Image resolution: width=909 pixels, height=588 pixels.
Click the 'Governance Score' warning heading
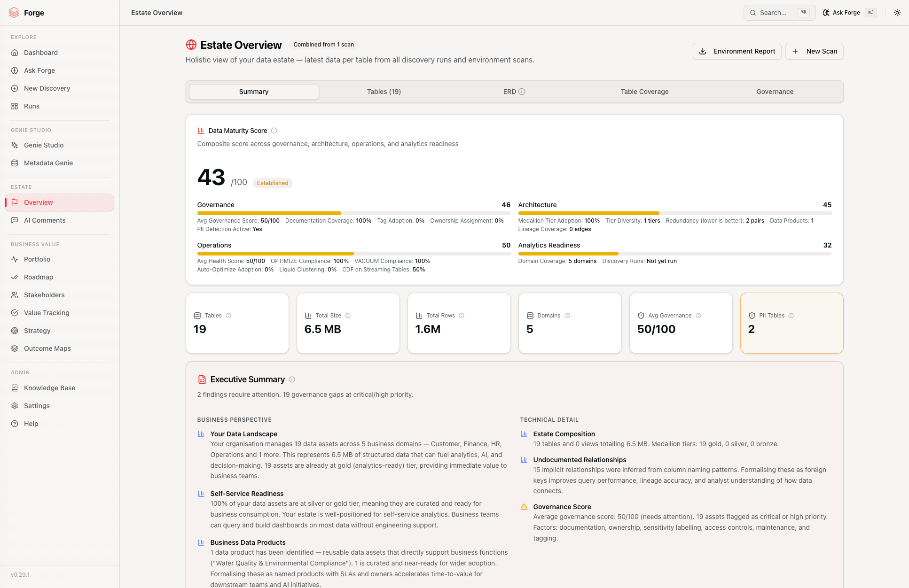click(x=562, y=507)
